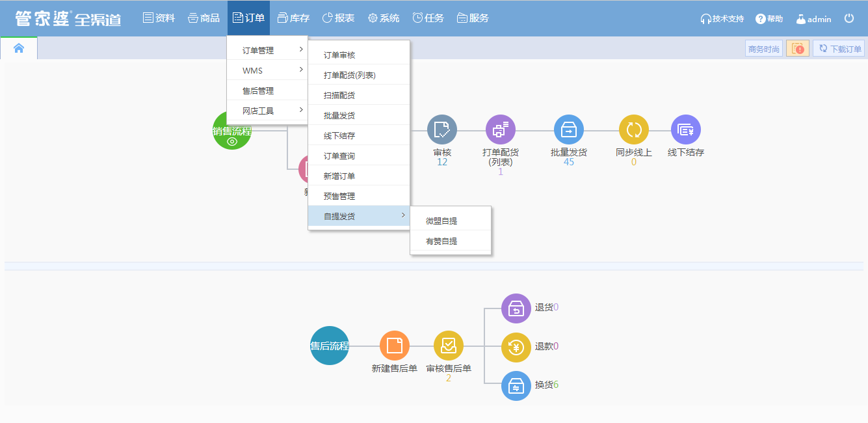Click the 审核 workflow icon

442,130
